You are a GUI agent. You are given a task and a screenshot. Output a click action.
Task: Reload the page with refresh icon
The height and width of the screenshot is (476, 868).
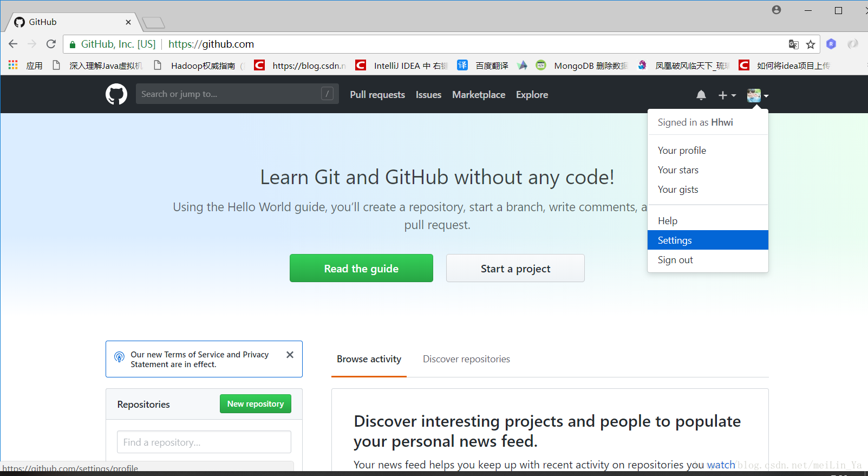[51, 44]
